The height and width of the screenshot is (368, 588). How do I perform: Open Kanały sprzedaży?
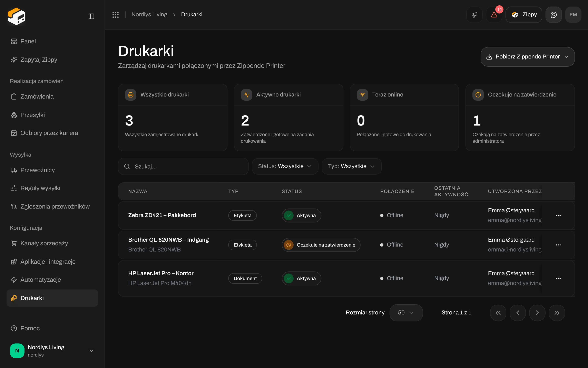click(x=52, y=243)
